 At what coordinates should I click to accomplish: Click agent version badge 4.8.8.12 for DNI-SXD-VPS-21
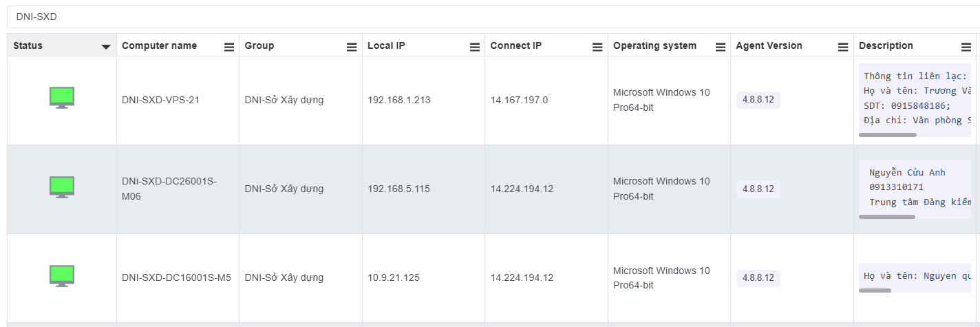[758, 100]
